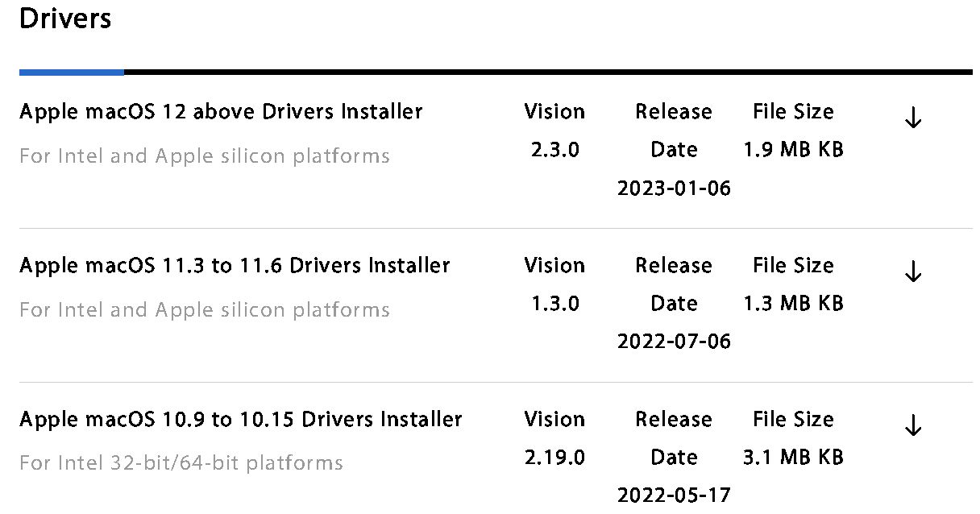This screenshot has height=514, width=980.
Task: Click the 1.9 MB file size
Action: (x=793, y=150)
